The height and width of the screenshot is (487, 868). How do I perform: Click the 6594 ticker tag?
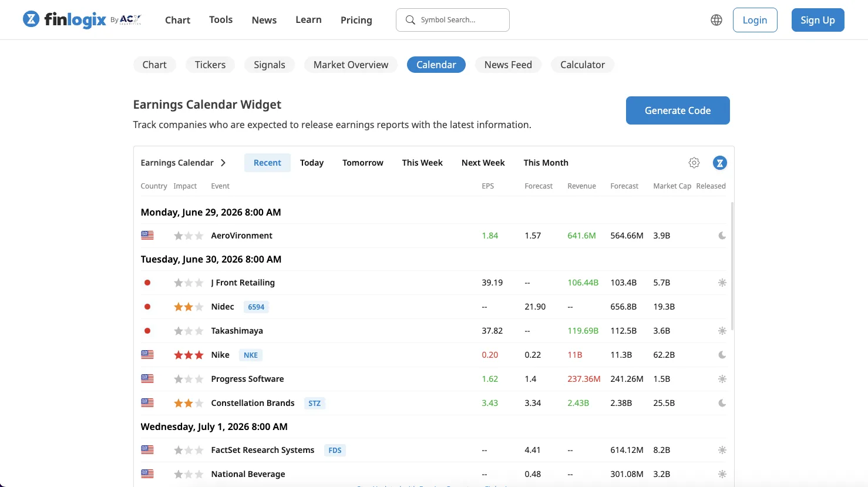(x=256, y=307)
